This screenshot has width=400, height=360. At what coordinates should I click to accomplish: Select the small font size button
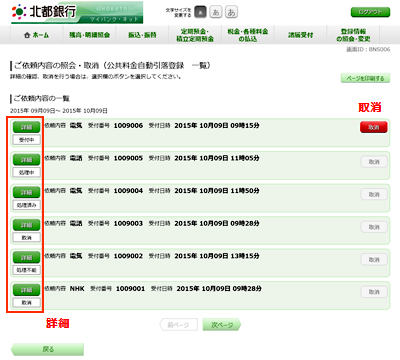200,12
